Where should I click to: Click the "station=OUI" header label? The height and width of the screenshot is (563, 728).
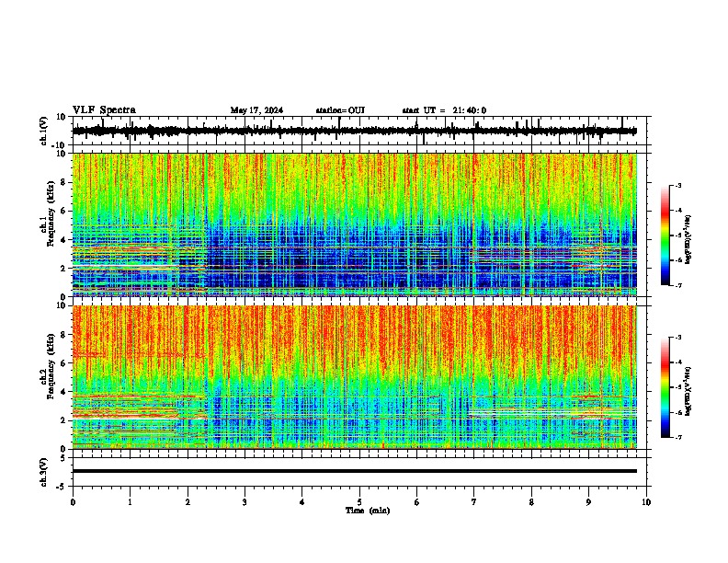pos(340,110)
